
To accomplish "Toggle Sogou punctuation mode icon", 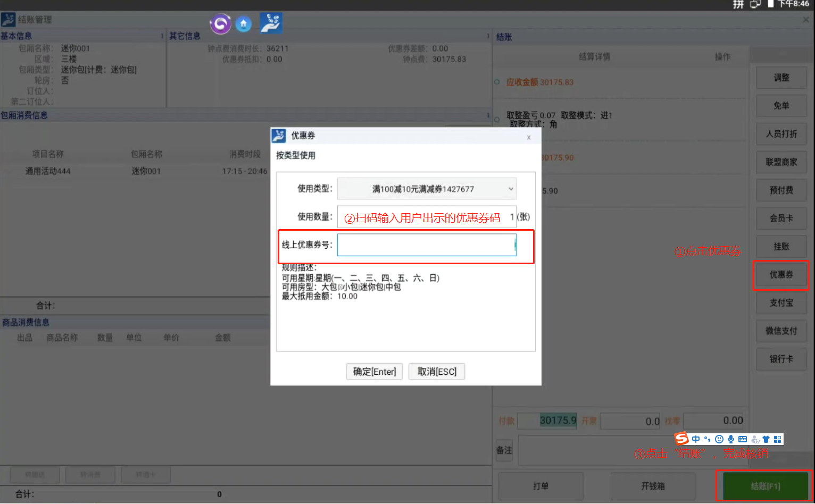I will [x=707, y=439].
